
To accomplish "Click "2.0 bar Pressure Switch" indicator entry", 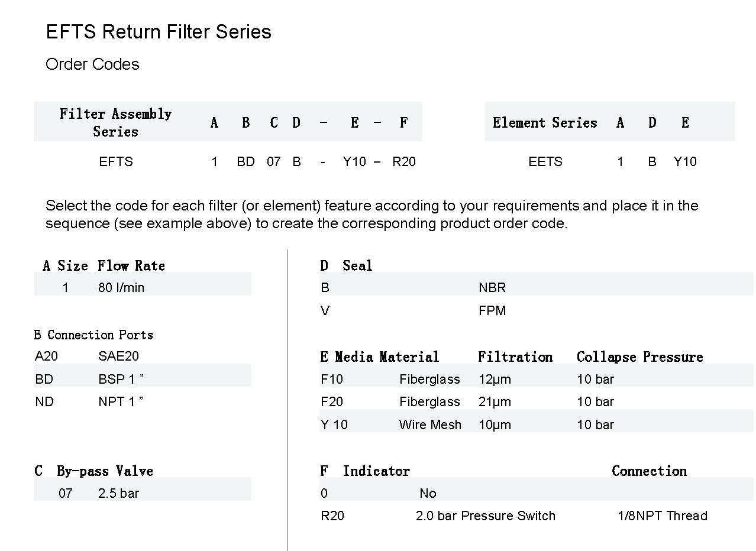I will pyautogui.click(x=486, y=516).
